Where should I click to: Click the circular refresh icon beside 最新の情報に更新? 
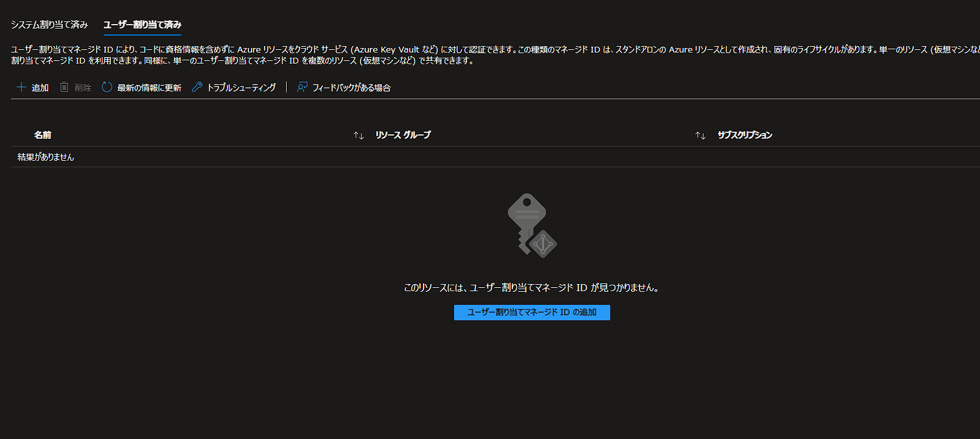(x=106, y=86)
